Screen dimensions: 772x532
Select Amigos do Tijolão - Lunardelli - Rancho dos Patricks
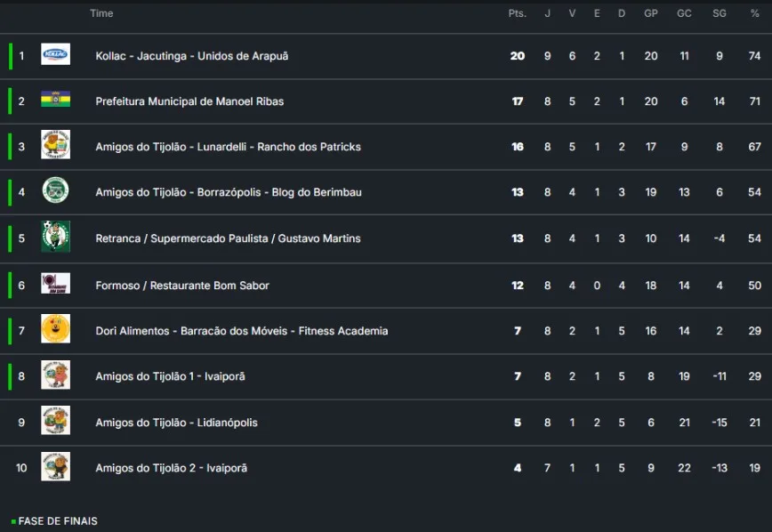point(228,147)
